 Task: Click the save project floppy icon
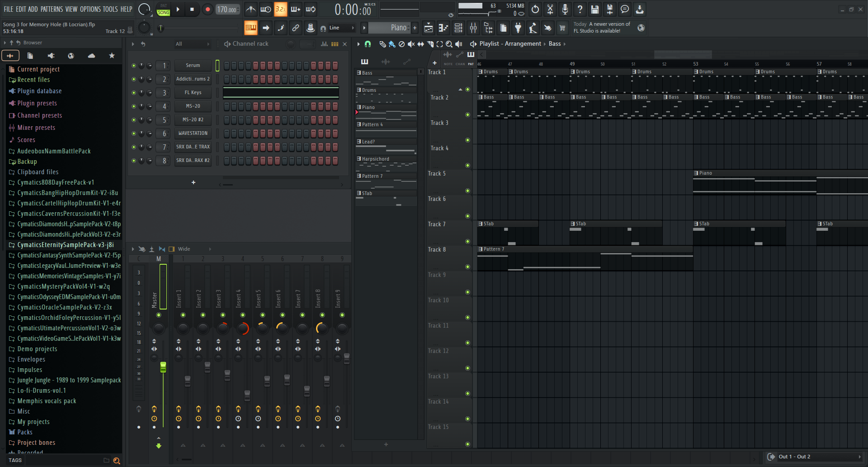[595, 10]
